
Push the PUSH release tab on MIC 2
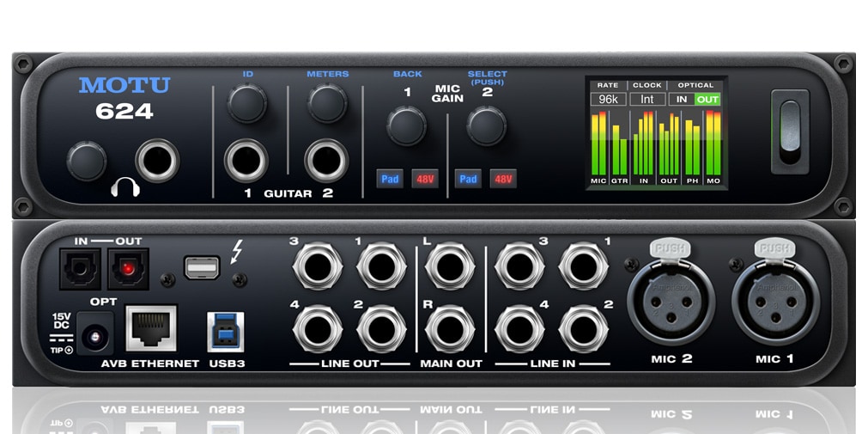pyautogui.click(x=670, y=248)
